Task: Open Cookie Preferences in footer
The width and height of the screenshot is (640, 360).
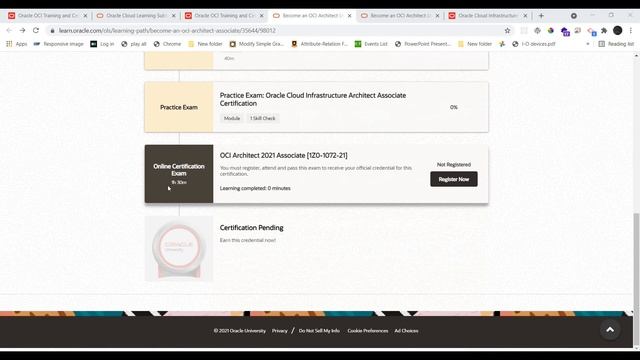Action: [x=368, y=331]
